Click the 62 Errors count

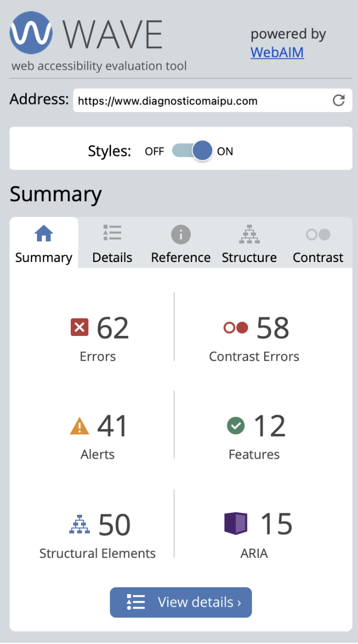tap(113, 328)
